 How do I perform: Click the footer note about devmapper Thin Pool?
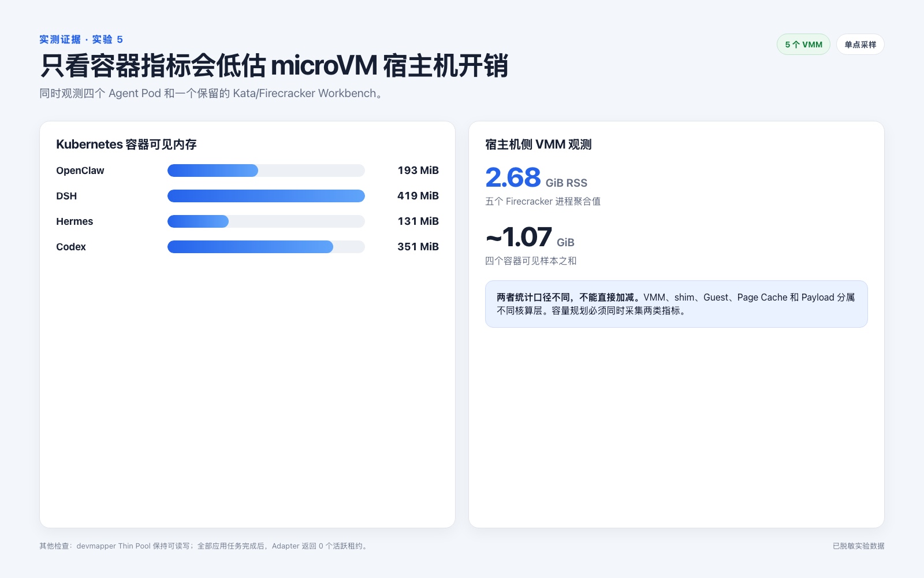point(204,546)
